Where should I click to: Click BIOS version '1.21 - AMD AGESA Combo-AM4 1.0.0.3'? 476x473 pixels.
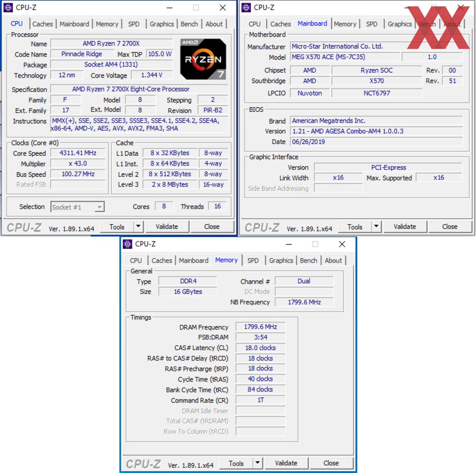376,131
